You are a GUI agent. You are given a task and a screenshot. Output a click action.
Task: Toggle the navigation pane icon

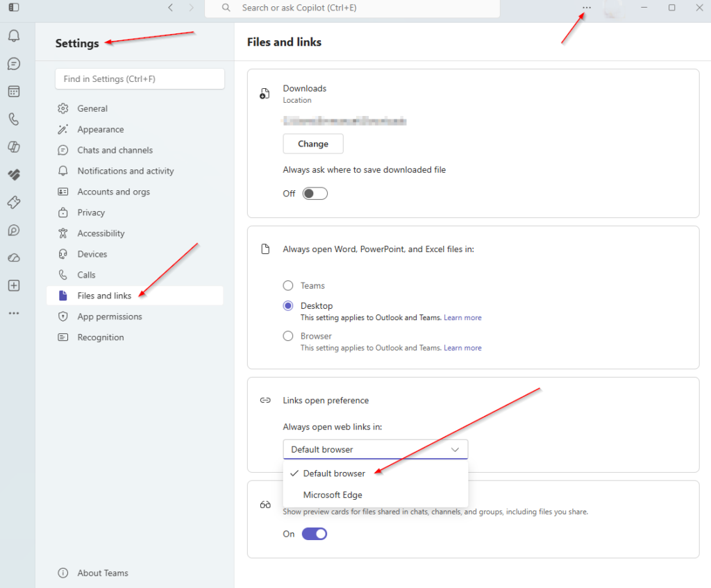[x=14, y=7]
